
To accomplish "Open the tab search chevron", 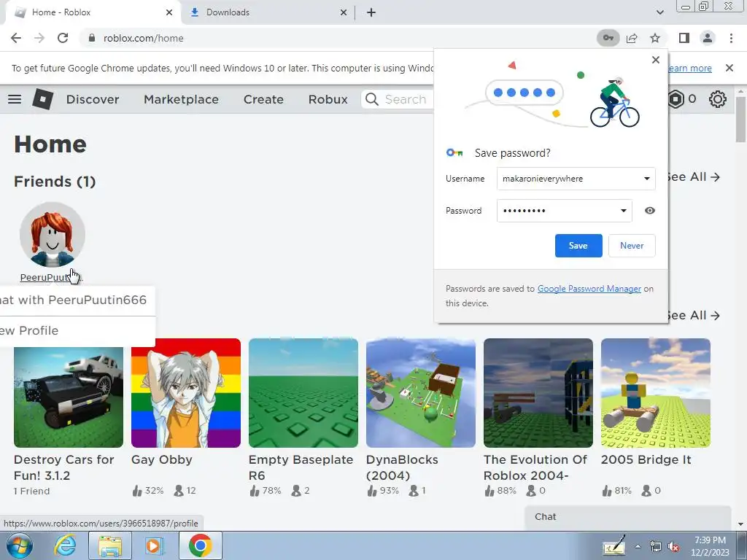I will [659, 12].
